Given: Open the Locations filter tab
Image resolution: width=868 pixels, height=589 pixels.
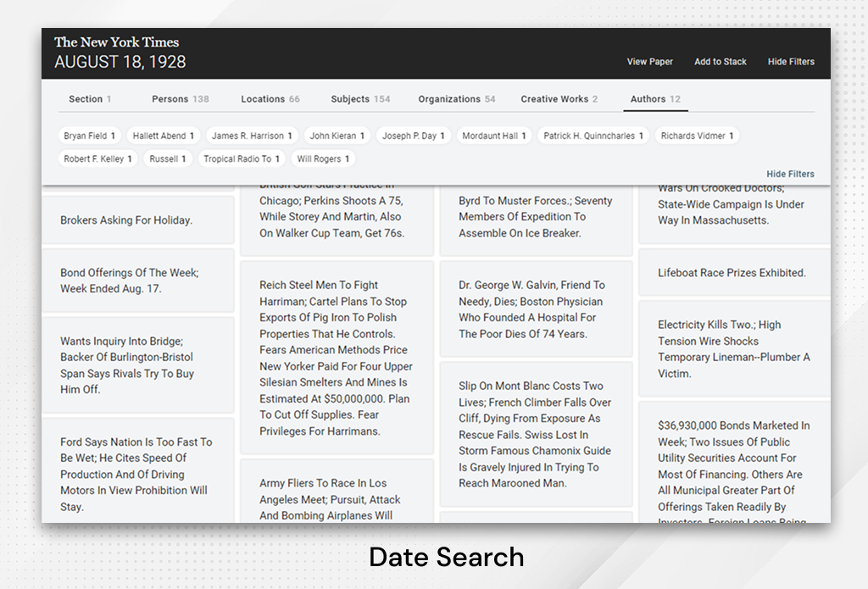Looking at the screenshot, I should tap(270, 98).
